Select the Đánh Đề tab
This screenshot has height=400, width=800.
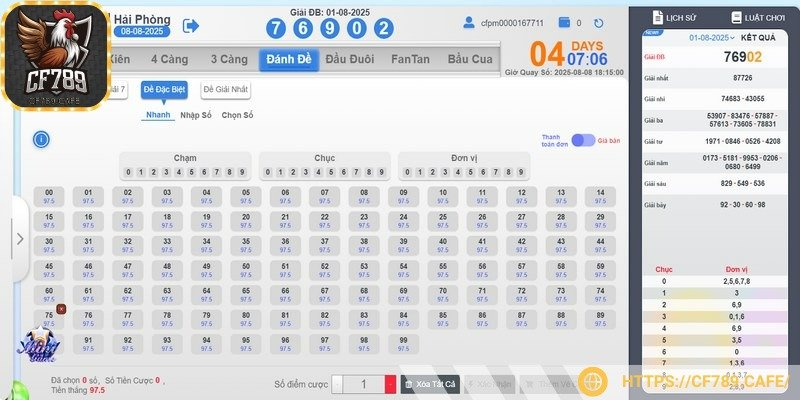pos(289,59)
